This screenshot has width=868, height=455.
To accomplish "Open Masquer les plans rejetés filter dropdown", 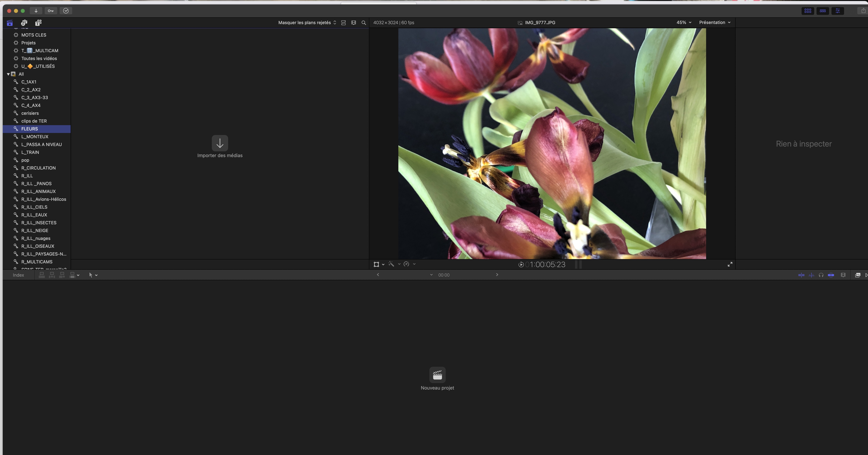I will tap(307, 23).
